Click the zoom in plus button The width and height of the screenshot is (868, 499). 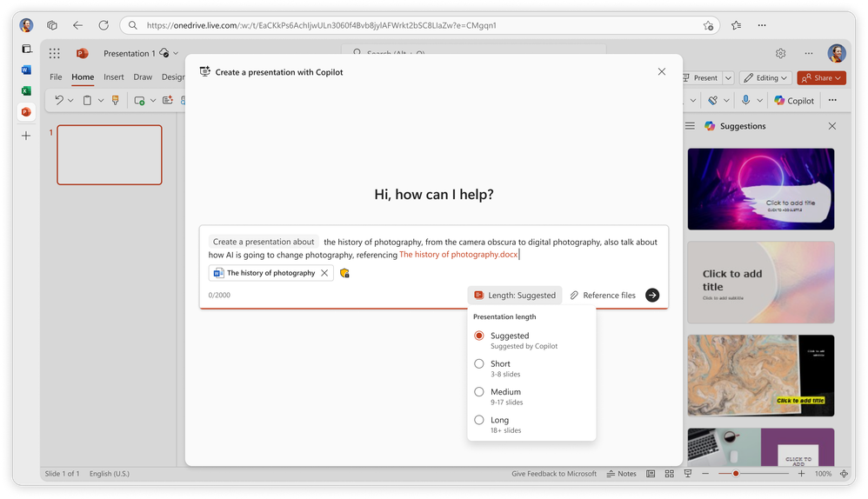point(801,474)
